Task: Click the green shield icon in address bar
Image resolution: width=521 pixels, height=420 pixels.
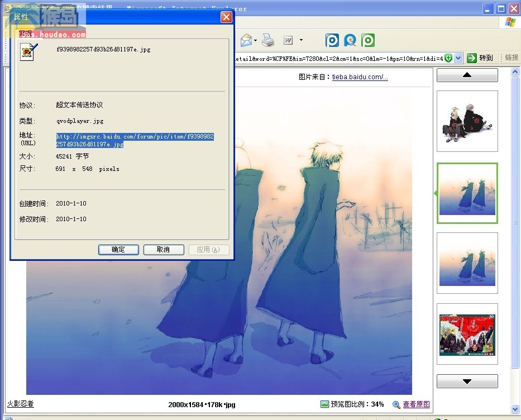Action: (448, 58)
